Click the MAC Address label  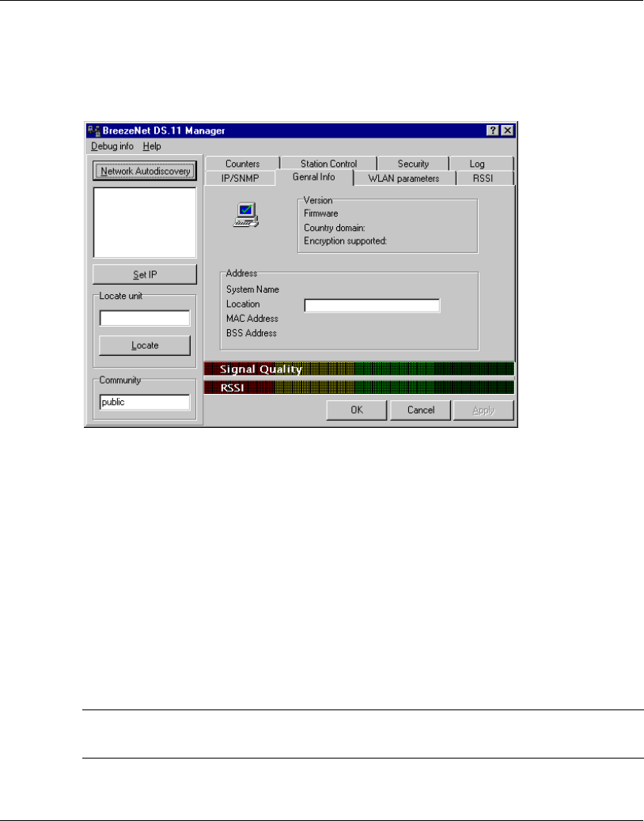252,318
